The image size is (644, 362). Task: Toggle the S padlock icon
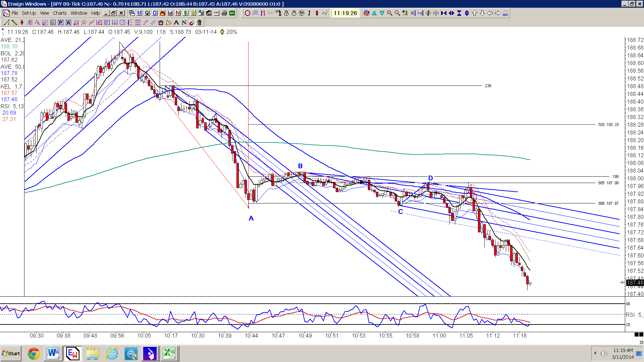click(x=286, y=13)
